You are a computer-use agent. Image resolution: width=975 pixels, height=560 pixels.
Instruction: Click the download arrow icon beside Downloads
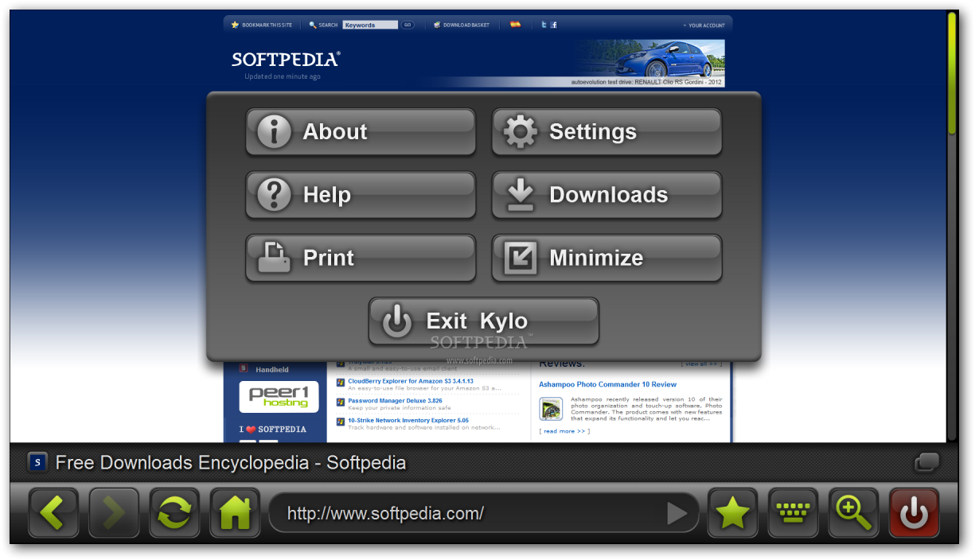[521, 195]
